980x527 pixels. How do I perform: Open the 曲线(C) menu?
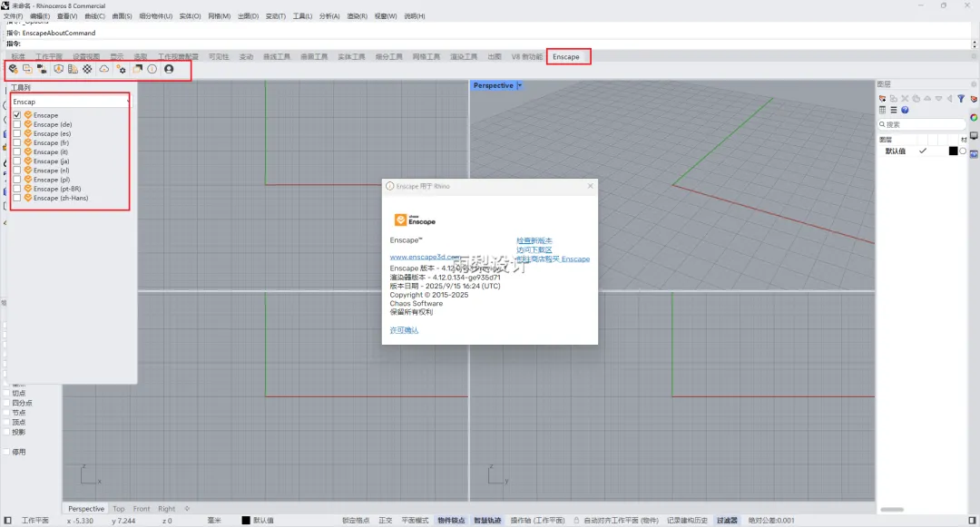pyautogui.click(x=94, y=16)
